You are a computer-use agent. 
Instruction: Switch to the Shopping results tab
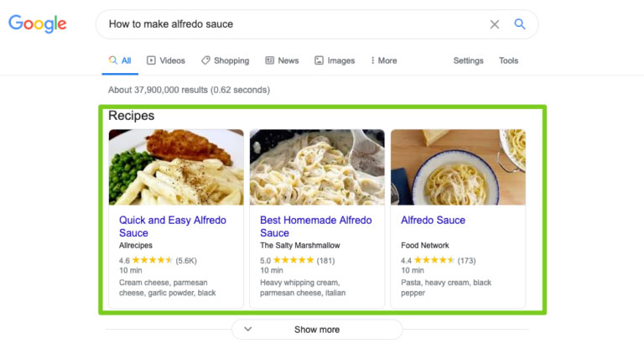coord(225,60)
